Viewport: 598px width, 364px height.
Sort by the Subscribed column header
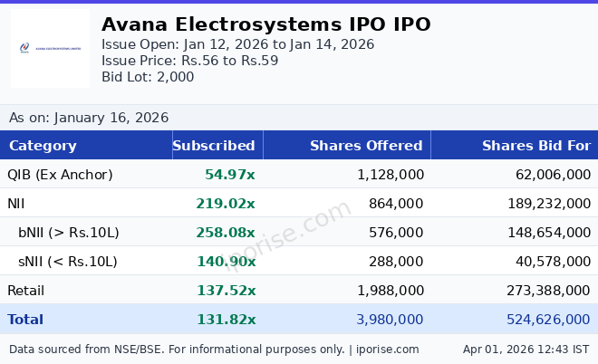coord(214,146)
